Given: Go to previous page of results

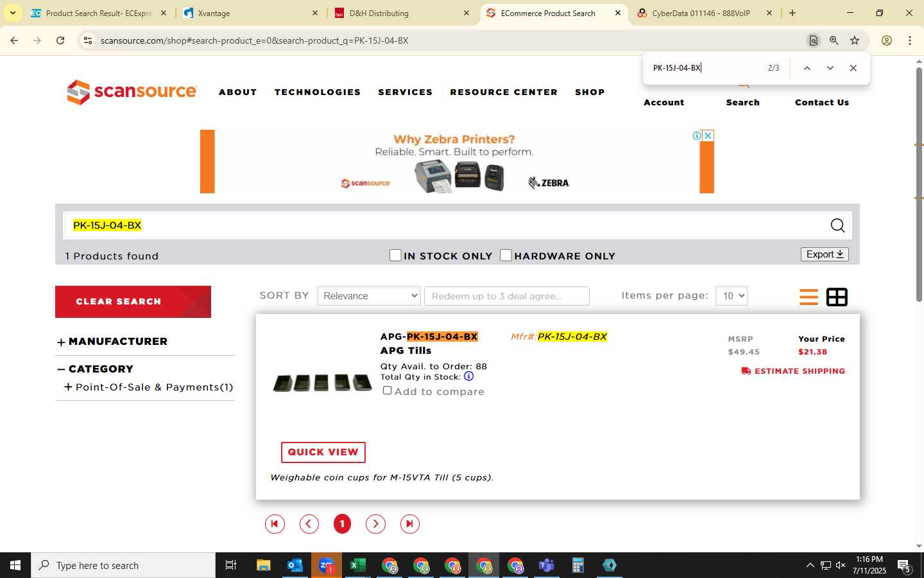Looking at the screenshot, I should coord(309,524).
